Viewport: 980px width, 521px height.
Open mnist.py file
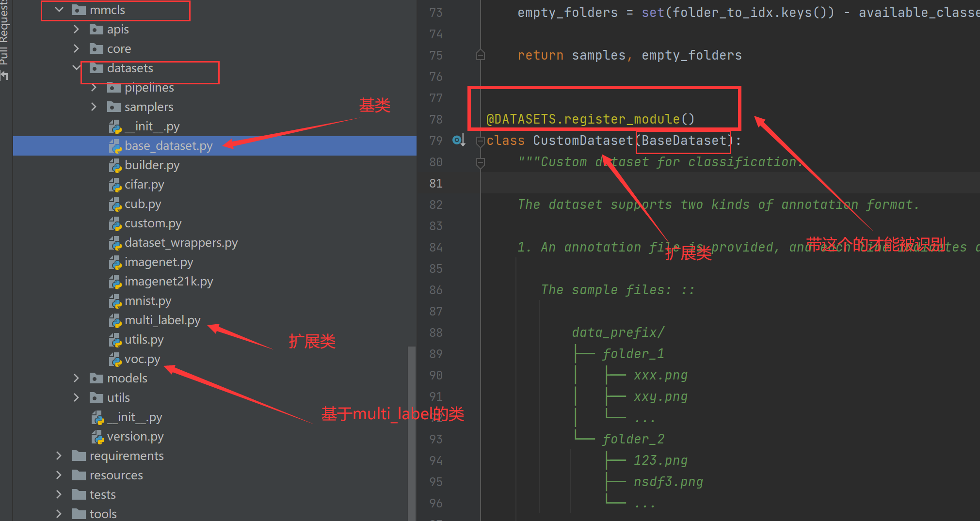pyautogui.click(x=148, y=301)
